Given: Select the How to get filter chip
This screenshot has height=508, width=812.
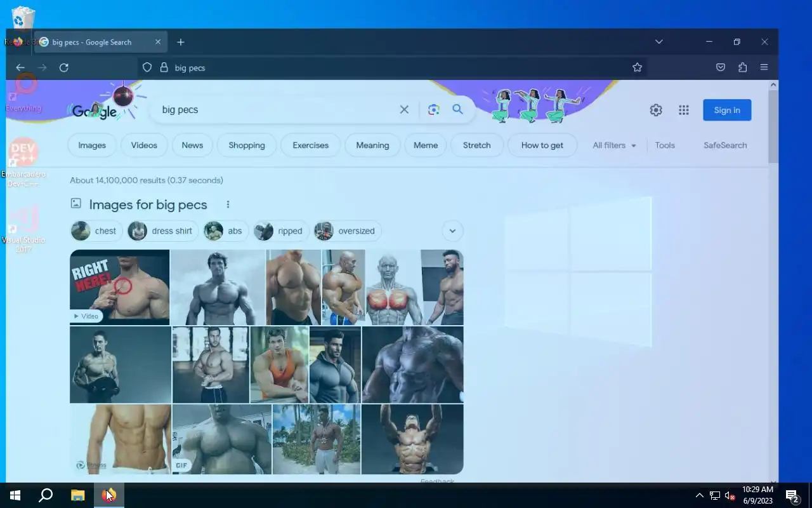Looking at the screenshot, I should tap(542, 145).
